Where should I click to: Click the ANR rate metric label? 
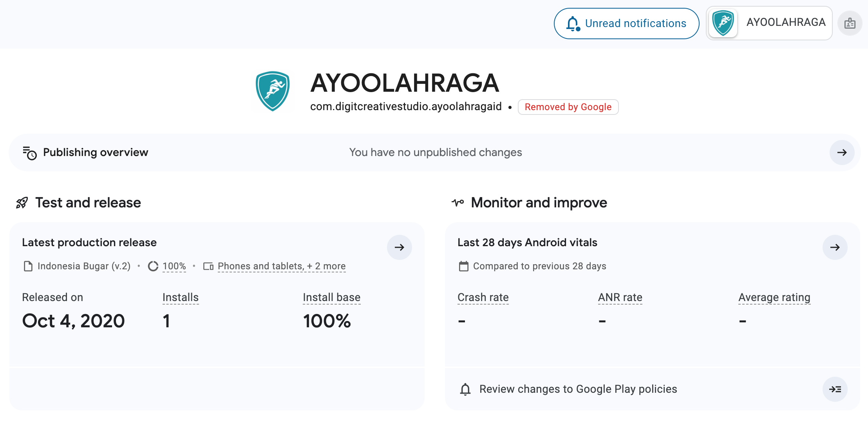coord(620,298)
